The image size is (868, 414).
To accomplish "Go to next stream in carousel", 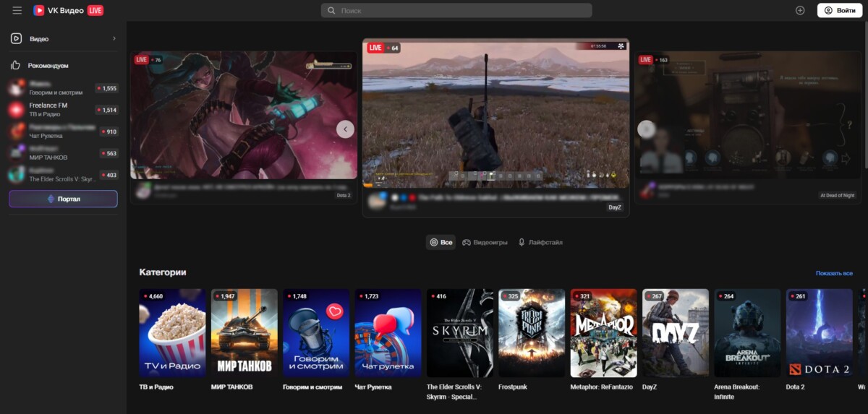I will (x=646, y=129).
